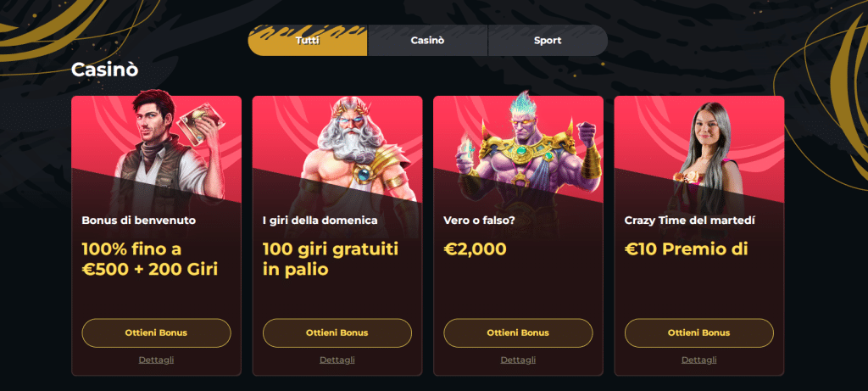Open Dettagli under Bonus di benvenuto
Screen dimensions: 868x391
(x=156, y=360)
